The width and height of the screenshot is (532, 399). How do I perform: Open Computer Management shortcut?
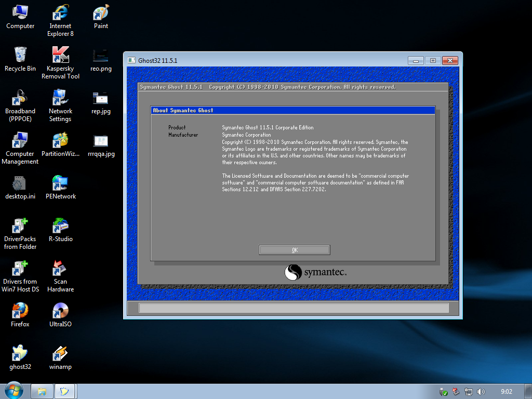tap(20, 148)
